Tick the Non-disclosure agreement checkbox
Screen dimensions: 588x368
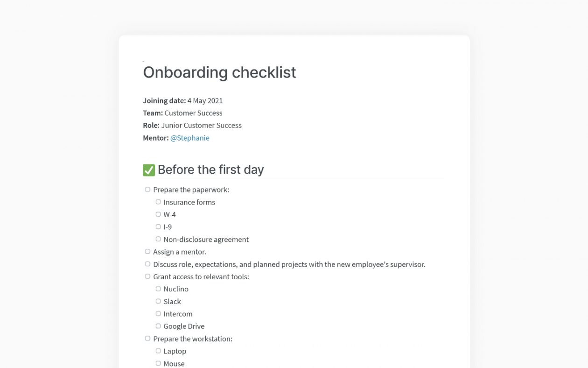[x=158, y=239]
